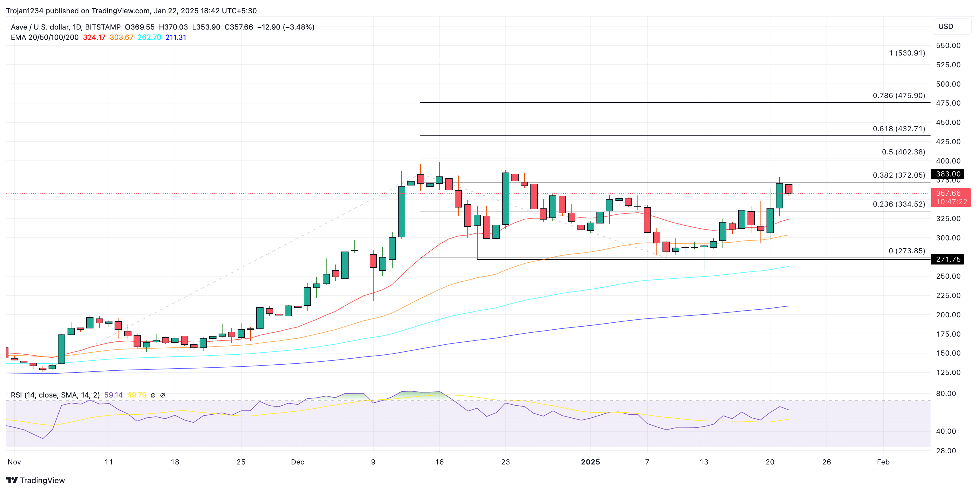This screenshot has width=980, height=491.
Task: Click the Fibonacci 0.618 (432.71) level label
Action: pos(899,129)
